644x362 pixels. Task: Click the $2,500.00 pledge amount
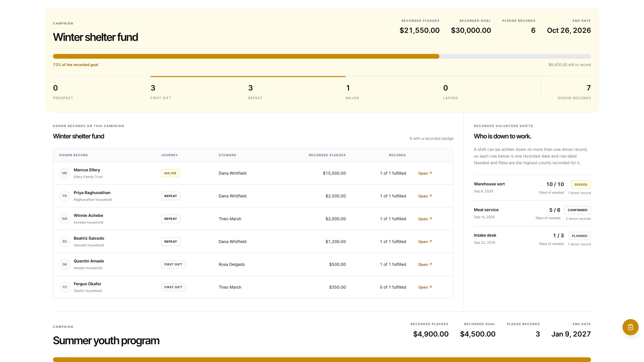pos(335,196)
